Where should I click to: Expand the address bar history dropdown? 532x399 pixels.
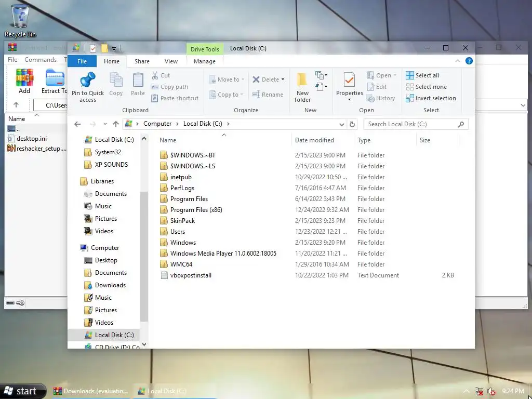pyautogui.click(x=342, y=125)
